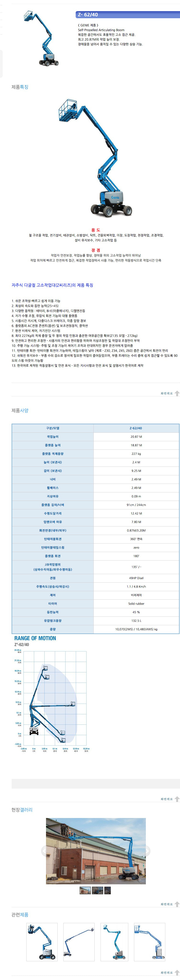This screenshot has width=180, height=980.
Task: Click feature line 13 about 한국어로 제작된 작동설명서
Action: pyautogui.click(x=77, y=366)
